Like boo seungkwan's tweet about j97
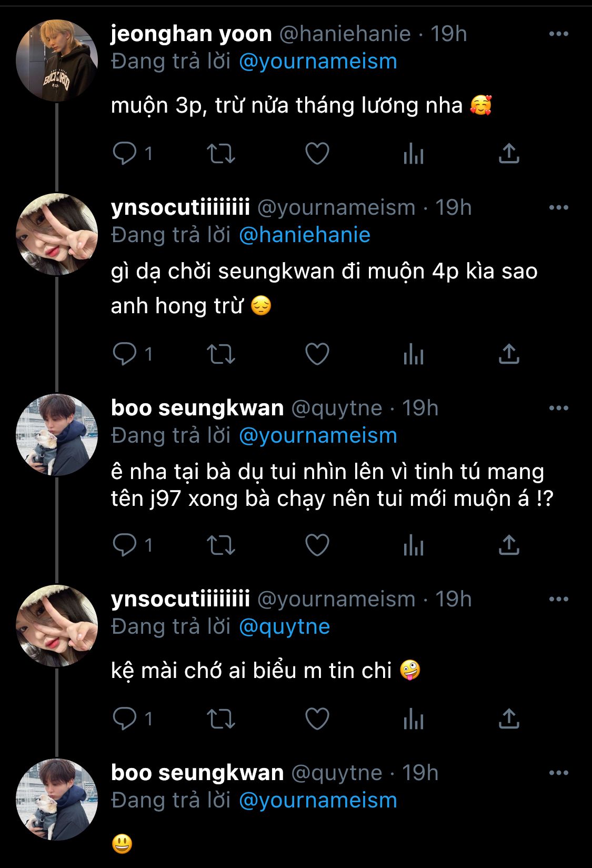592x868 pixels. click(x=317, y=545)
